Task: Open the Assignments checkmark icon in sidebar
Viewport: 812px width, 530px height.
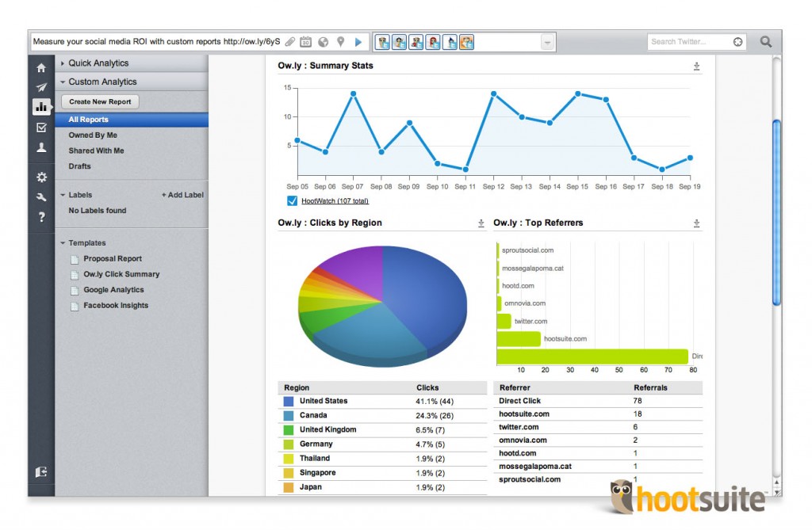Action: pos(41,128)
